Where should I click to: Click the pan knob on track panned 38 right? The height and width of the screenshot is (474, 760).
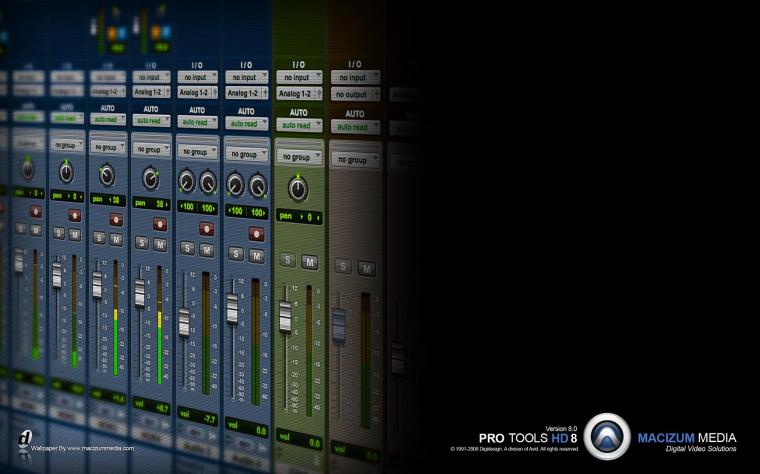(x=151, y=178)
